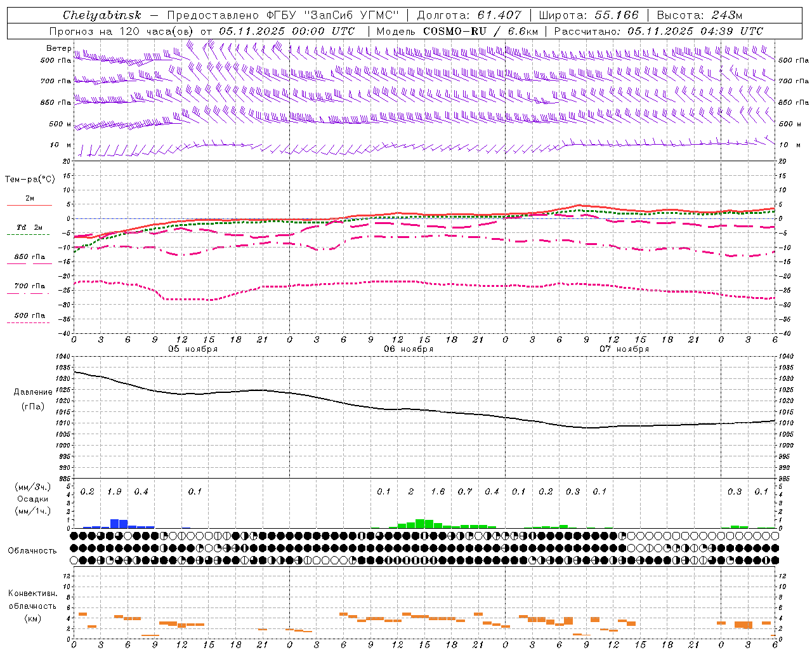The height and width of the screenshot is (650, 812).
Task: Click the "850 гПа" temperature legend entry
Action: pyautogui.click(x=29, y=257)
